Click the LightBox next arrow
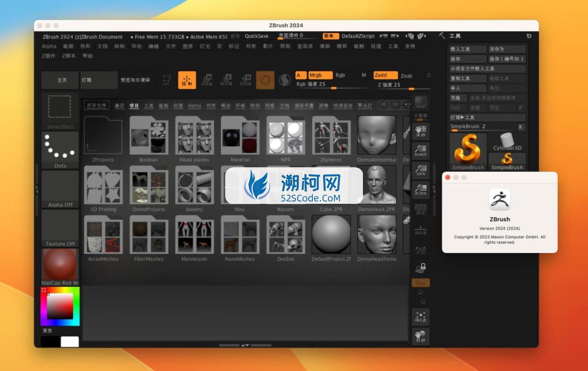588x371 pixels. 395,105
